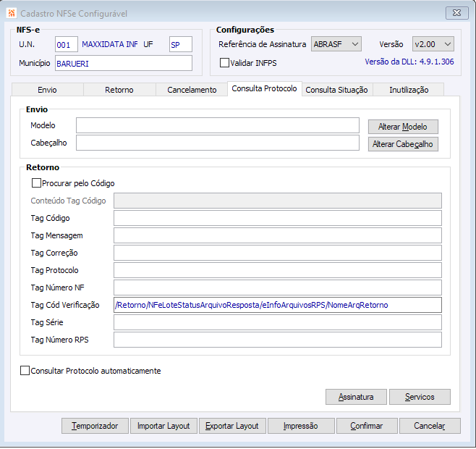Click the Assinatura button

(356, 397)
